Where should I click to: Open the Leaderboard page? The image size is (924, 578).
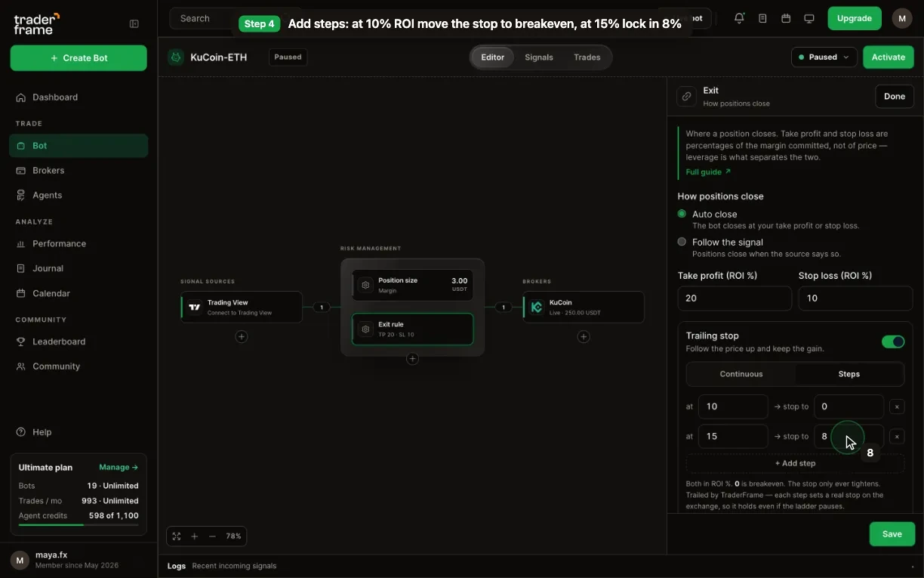coord(79,342)
